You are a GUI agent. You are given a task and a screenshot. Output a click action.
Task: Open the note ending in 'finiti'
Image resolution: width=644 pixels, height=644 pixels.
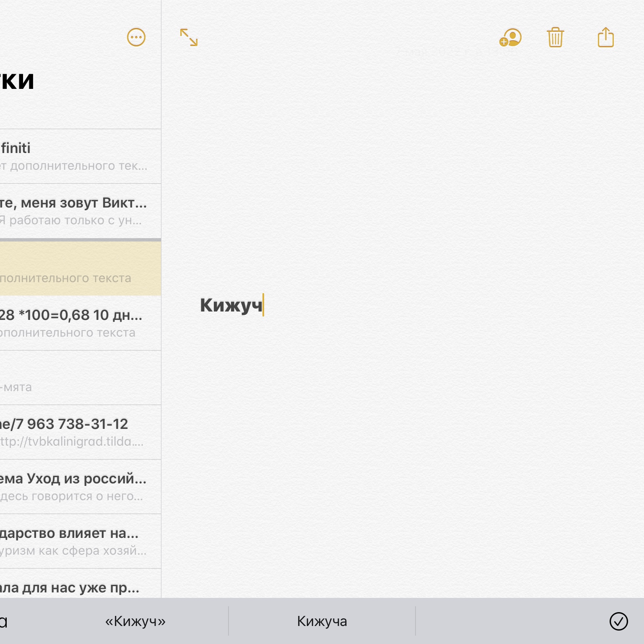click(80, 156)
